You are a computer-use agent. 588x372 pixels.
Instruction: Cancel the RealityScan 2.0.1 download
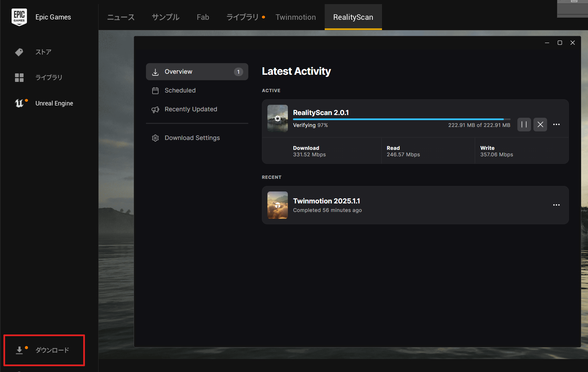pyautogui.click(x=540, y=125)
